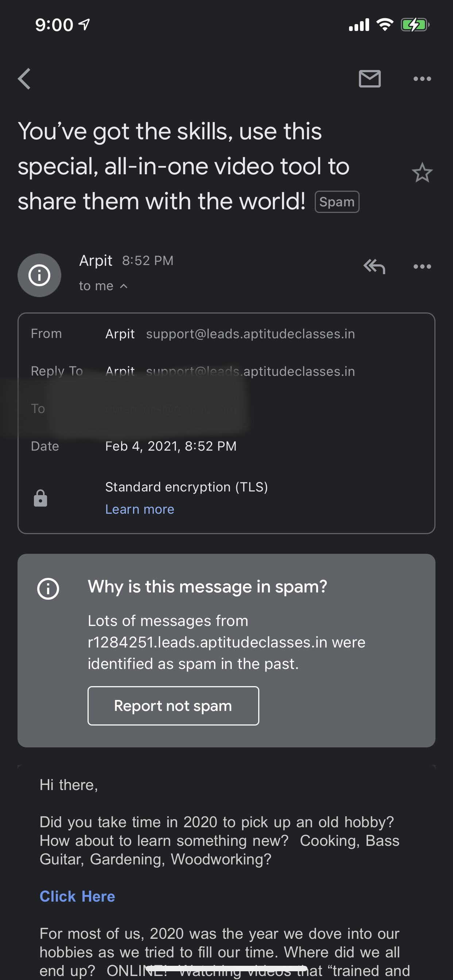The image size is (453, 980).
Task: Open the top-right three-dot conversation menu
Action: point(422,79)
